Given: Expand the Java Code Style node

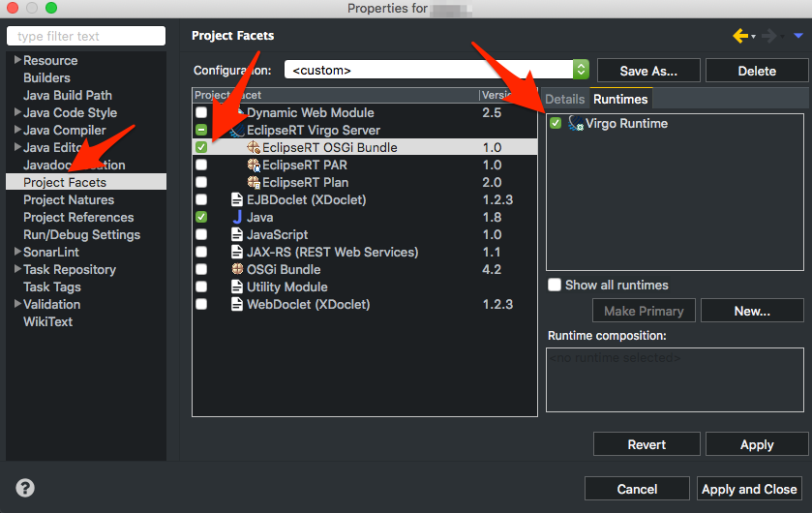Looking at the screenshot, I should coord(17,112).
